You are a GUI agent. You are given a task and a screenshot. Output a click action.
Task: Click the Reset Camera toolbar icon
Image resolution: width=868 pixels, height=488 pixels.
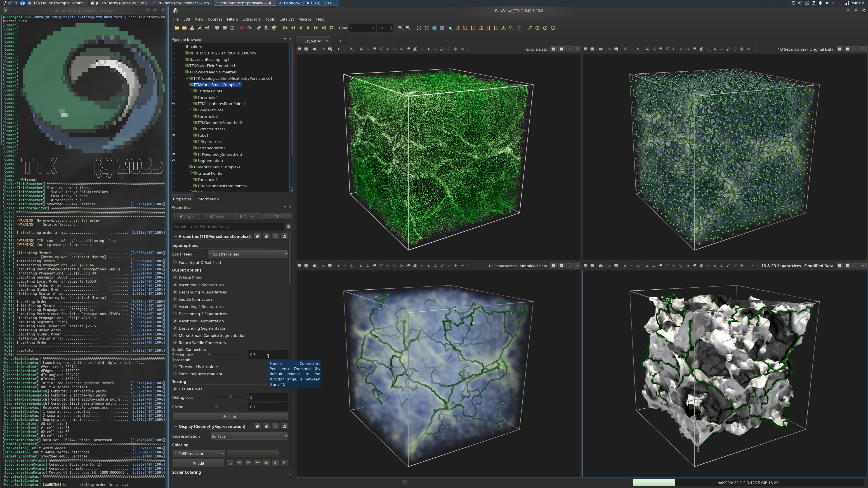tap(419, 28)
